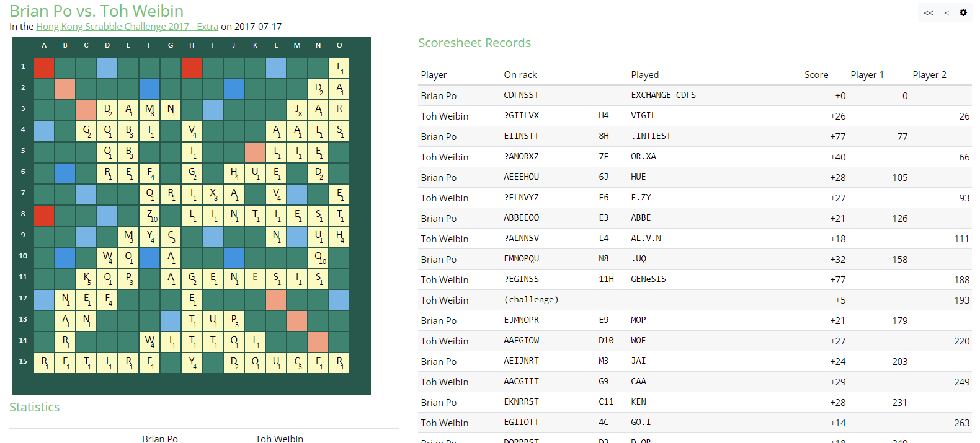980x443 pixels.
Task: Jump to first game with double-left arrow
Action: (x=929, y=13)
